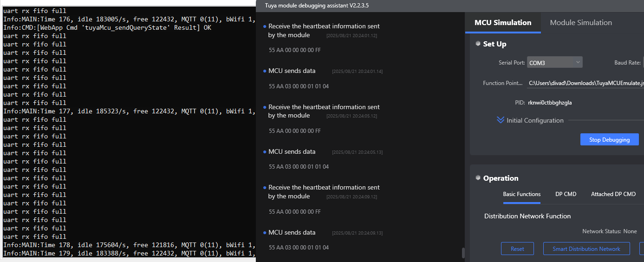Viewport: 644px width, 262px height.
Task: Go to the Attached DP CMD tab
Action: pyautogui.click(x=613, y=194)
